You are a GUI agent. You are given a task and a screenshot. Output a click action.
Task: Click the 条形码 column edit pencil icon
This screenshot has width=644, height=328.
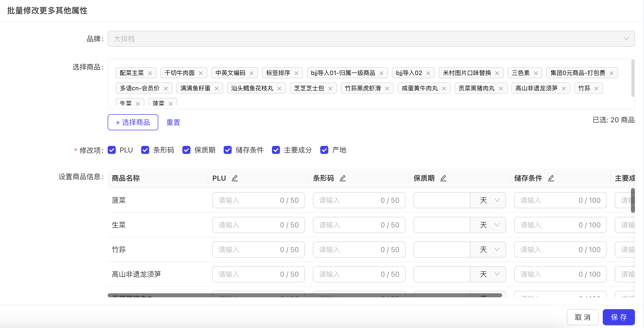(343, 178)
